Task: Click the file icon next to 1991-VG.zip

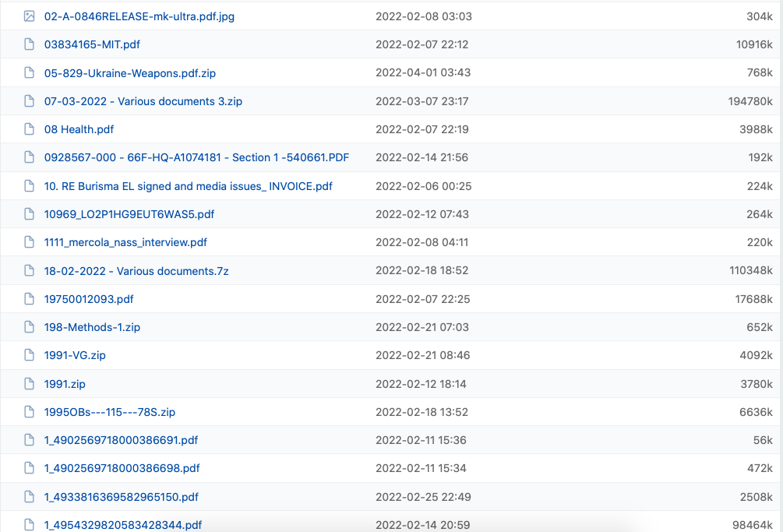Action: (29, 355)
